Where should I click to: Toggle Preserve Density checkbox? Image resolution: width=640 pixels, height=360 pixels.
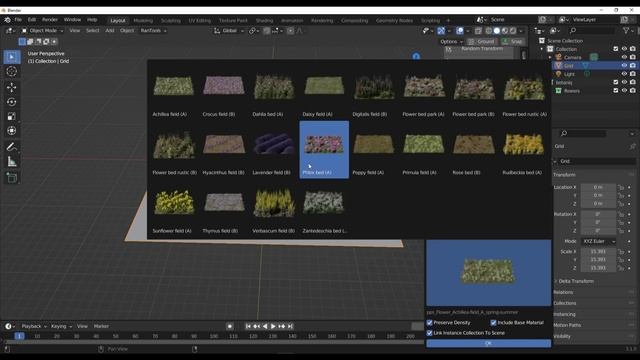pos(429,322)
